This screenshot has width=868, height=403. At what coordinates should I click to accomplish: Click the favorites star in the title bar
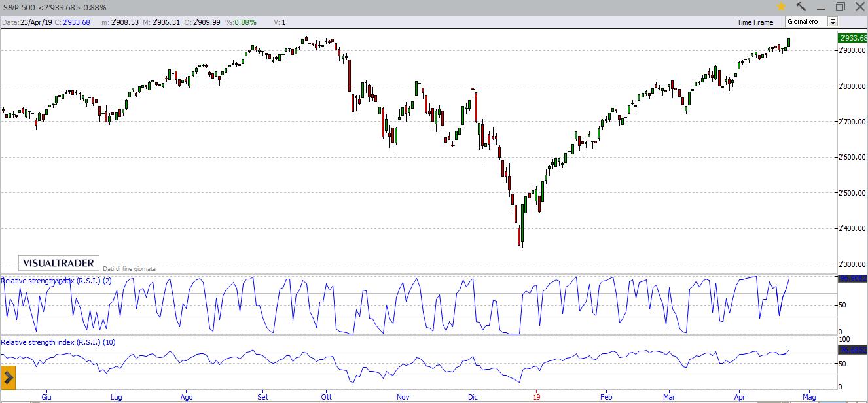(x=780, y=8)
